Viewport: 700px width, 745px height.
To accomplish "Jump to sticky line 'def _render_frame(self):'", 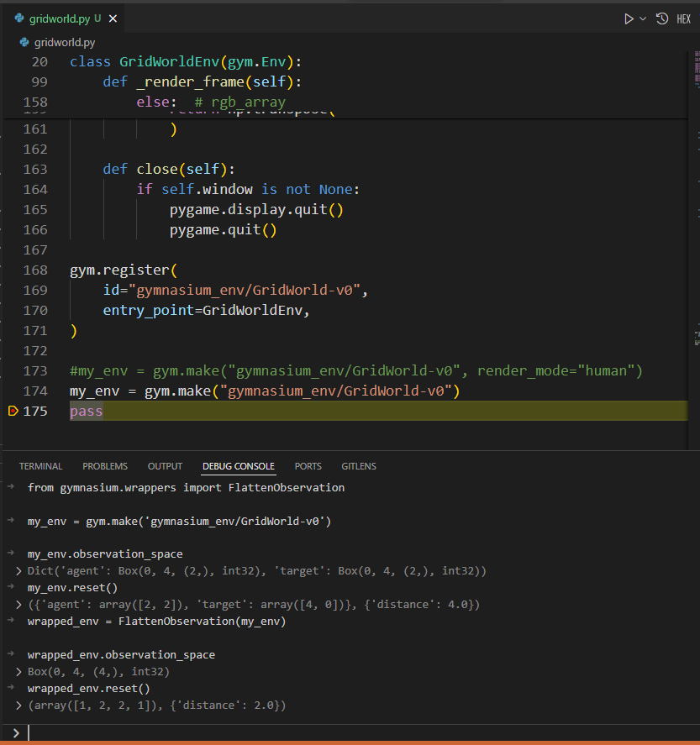I will [203, 81].
